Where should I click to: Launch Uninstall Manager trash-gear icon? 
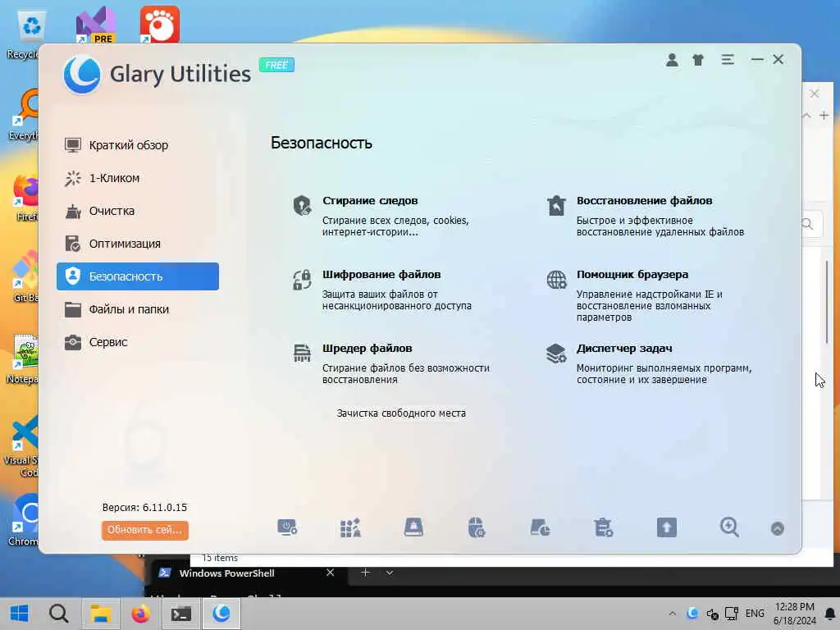603,527
